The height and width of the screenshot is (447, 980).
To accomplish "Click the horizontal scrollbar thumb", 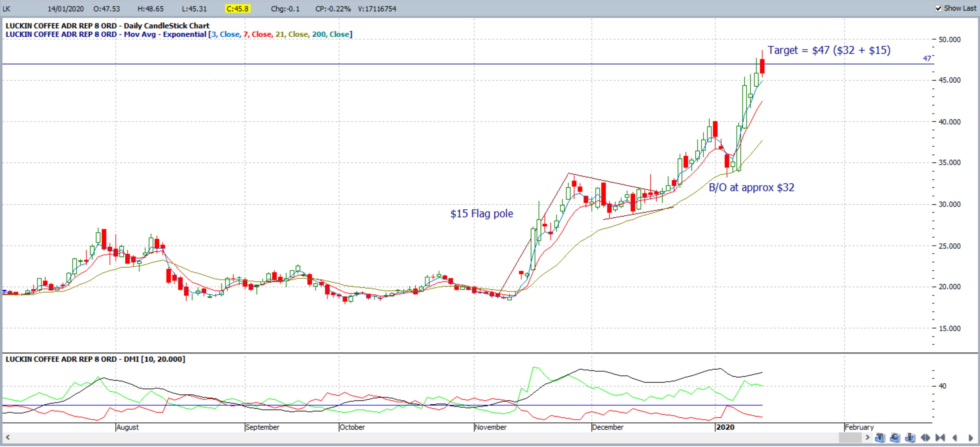I will coord(850,438).
